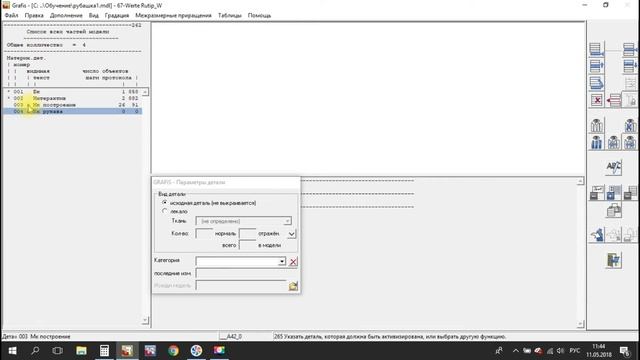Click the protocol pane scroll-up arrow
Viewport: 640px width, 360px height.
pos(580,181)
